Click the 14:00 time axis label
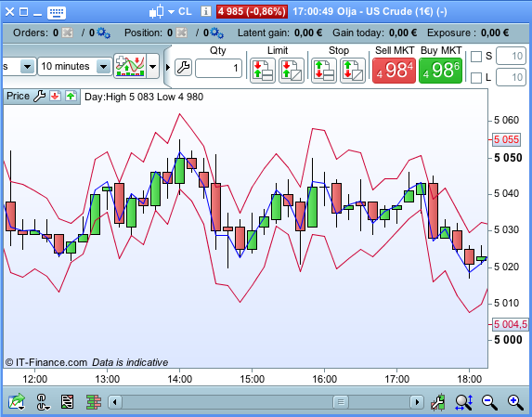 coord(179,379)
